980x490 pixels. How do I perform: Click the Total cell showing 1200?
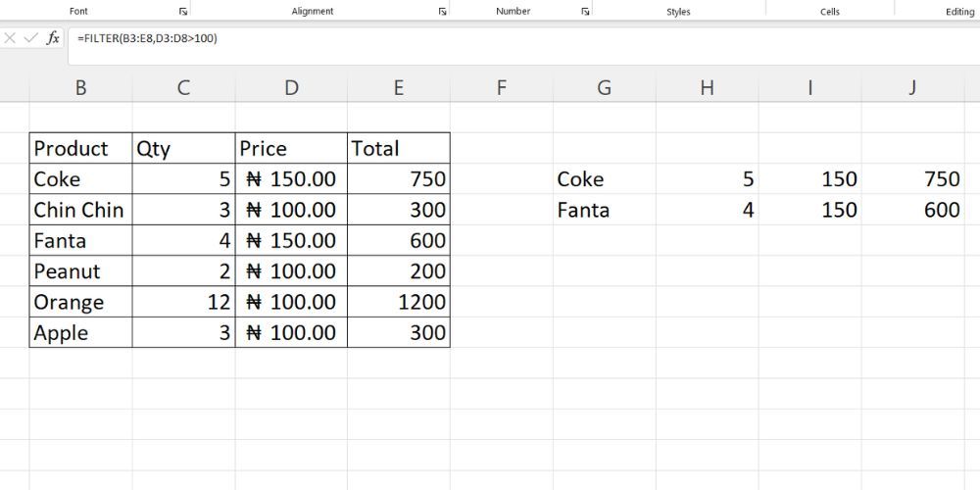coord(399,302)
